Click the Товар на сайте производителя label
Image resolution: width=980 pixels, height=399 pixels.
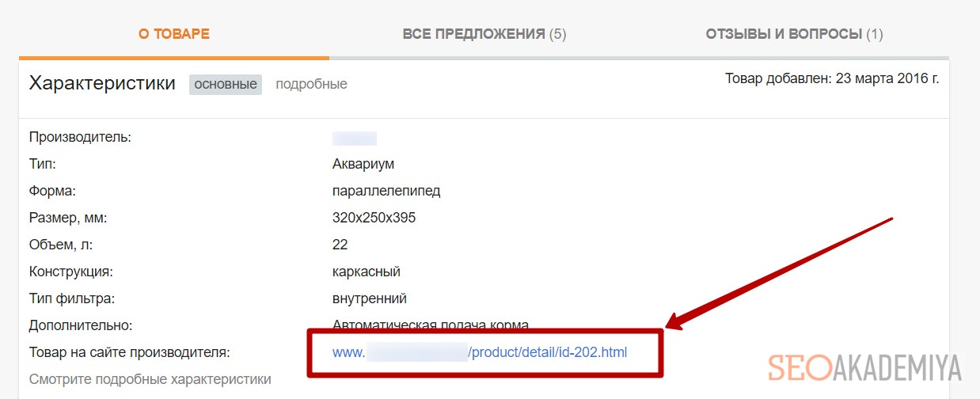129,352
